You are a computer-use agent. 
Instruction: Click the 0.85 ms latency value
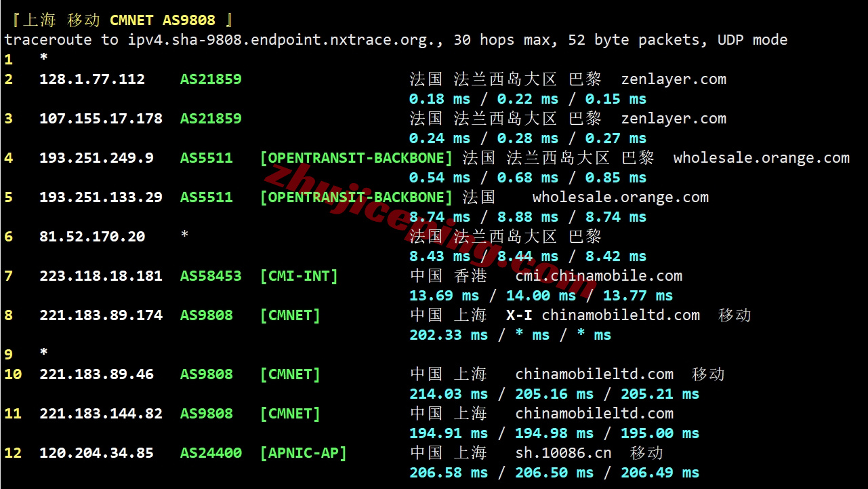(x=616, y=178)
